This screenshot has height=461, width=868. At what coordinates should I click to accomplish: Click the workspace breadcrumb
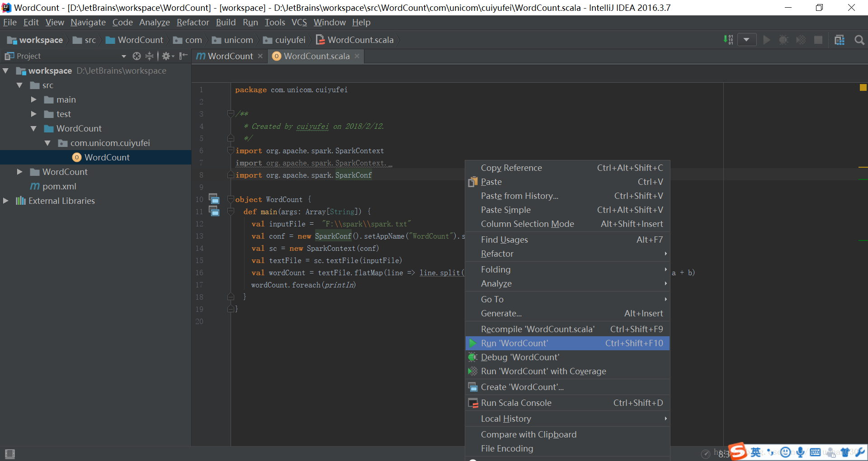click(35, 40)
